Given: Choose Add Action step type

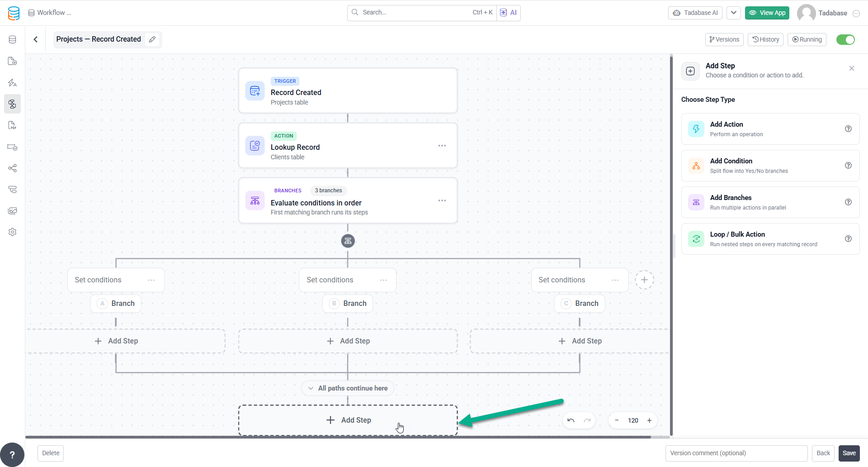Looking at the screenshot, I should (x=770, y=129).
